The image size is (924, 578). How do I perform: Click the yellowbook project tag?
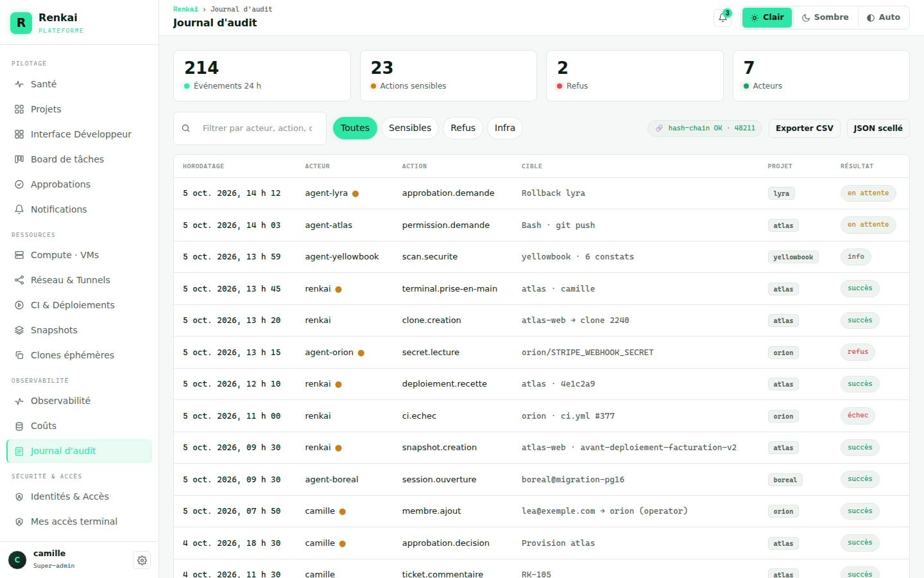[x=793, y=257]
